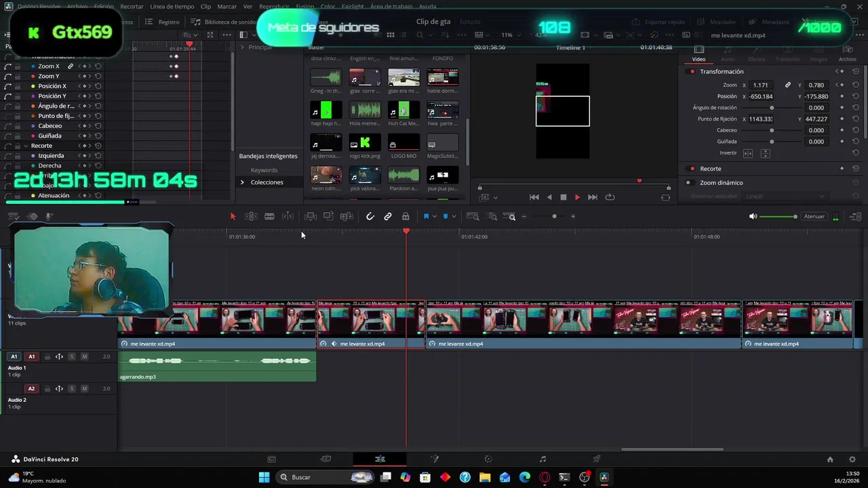Jump to the last frame button
This screenshot has width=868, height=488.
[x=593, y=197]
